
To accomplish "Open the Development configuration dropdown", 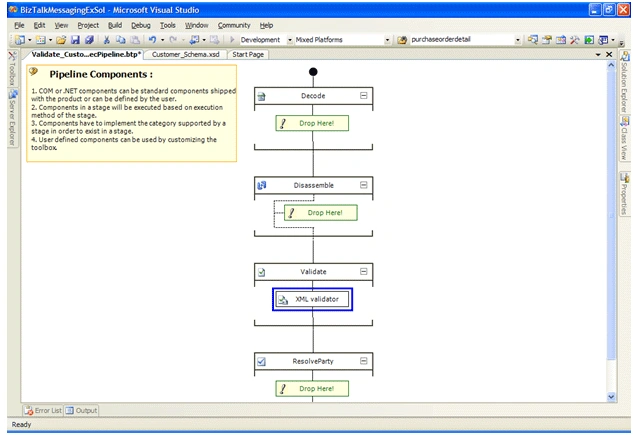I will tap(290, 40).
